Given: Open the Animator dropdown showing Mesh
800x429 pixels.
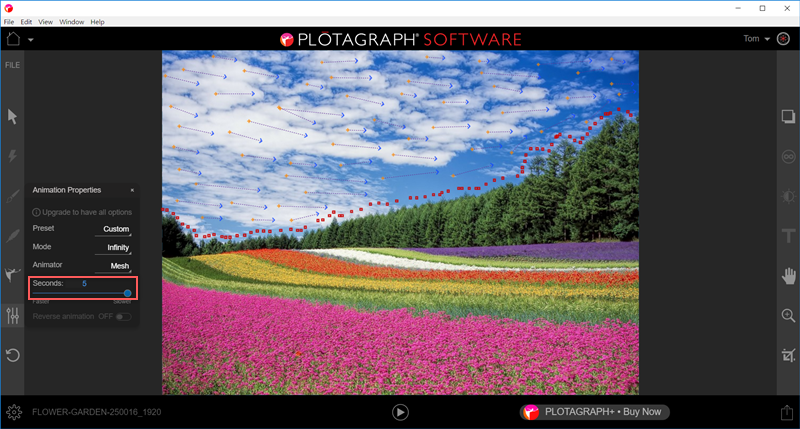Looking at the screenshot, I should 113,266.
